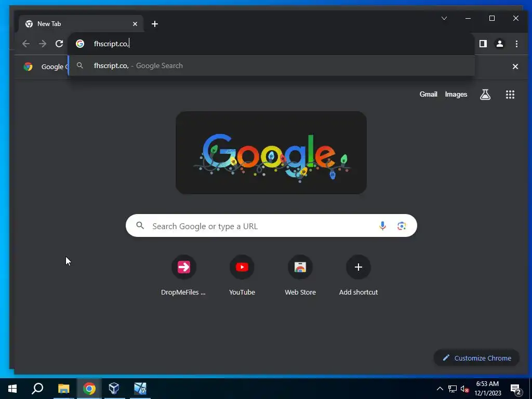The width and height of the screenshot is (532, 399).
Task: Select the New Tab tab
Action: point(82,24)
